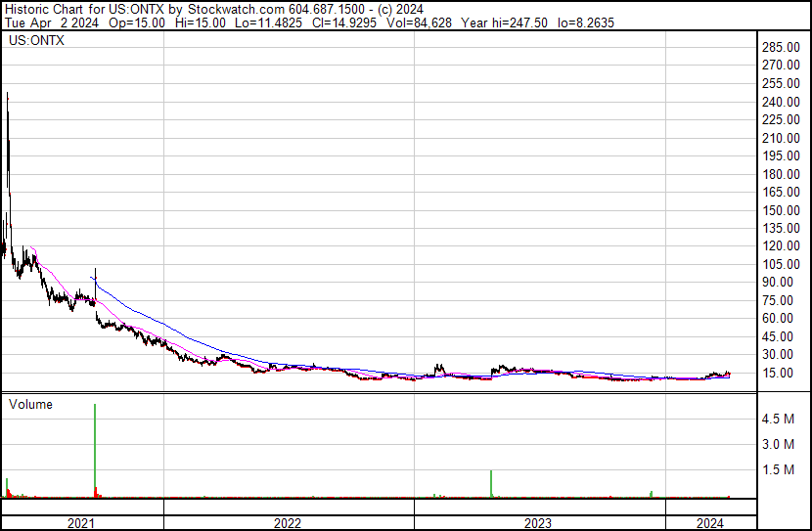The width and height of the screenshot is (812, 531).
Task: Click the 3.0 M volume axis label
Action: point(778,445)
